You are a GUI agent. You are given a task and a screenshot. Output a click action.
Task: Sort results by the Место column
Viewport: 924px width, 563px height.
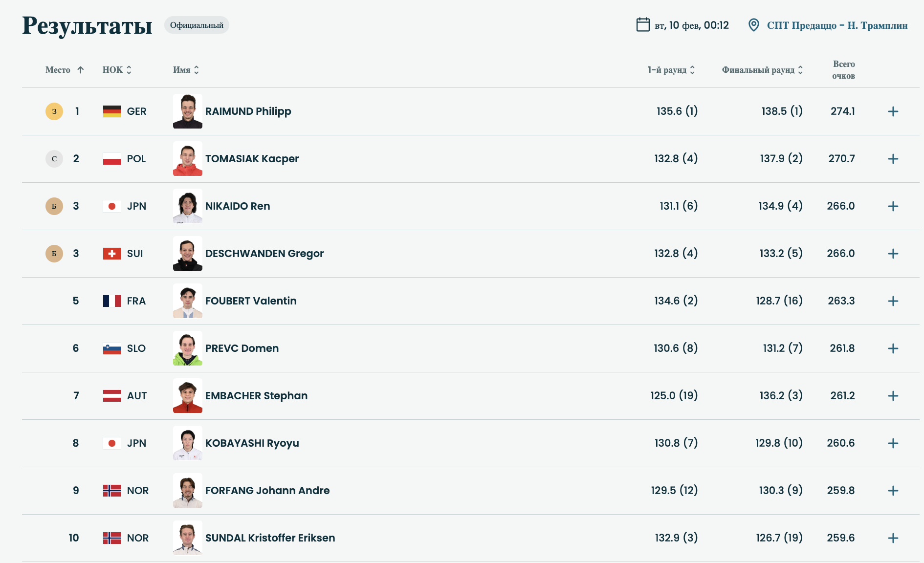click(x=65, y=70)
